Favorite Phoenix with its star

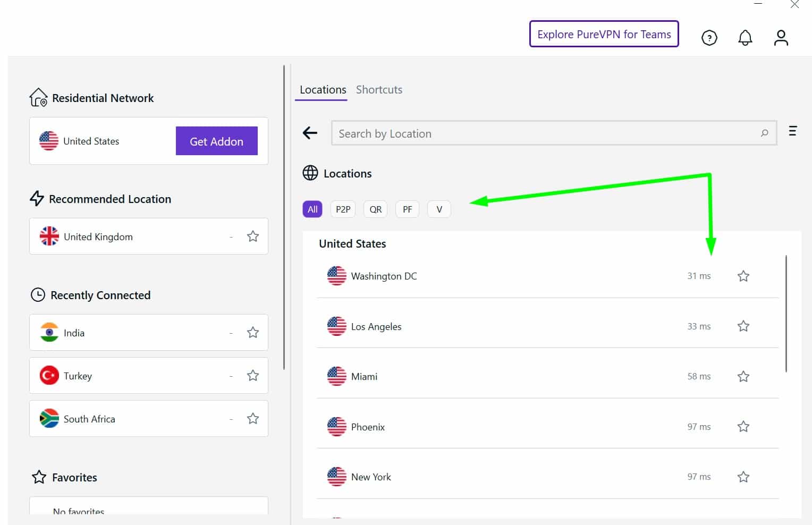click(743, 426)
